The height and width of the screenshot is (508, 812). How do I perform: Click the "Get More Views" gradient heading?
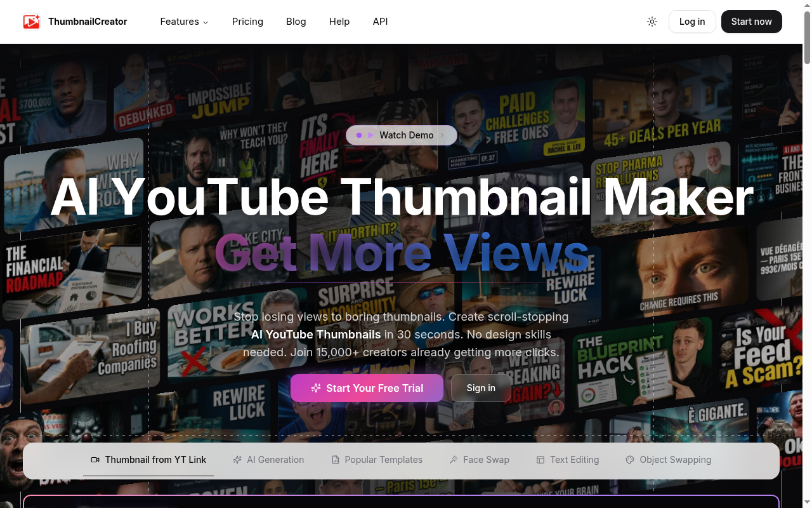click(402, 253)
